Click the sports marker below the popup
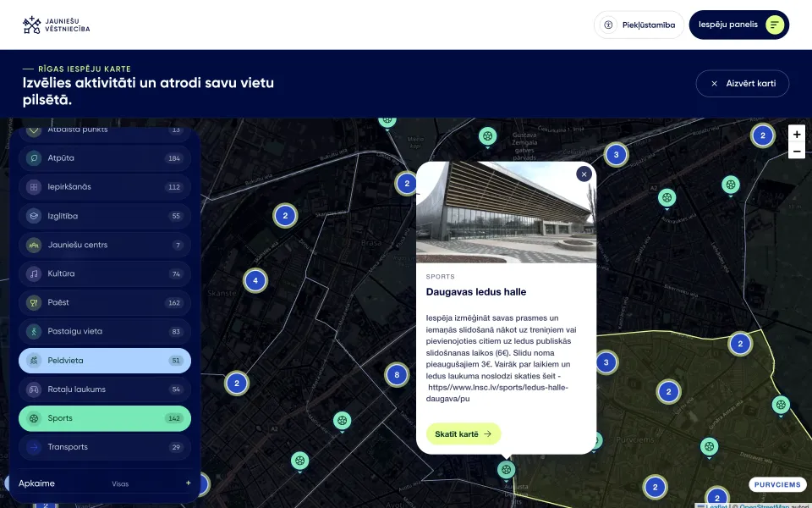This screenshot has width=812, height=508. [x=506, y=470]
